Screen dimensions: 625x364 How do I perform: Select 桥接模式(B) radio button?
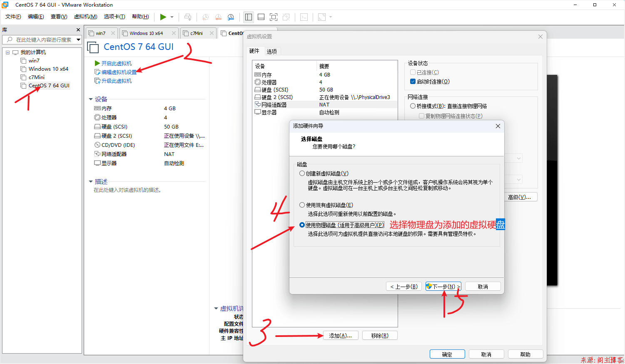[x=413, y=106]
